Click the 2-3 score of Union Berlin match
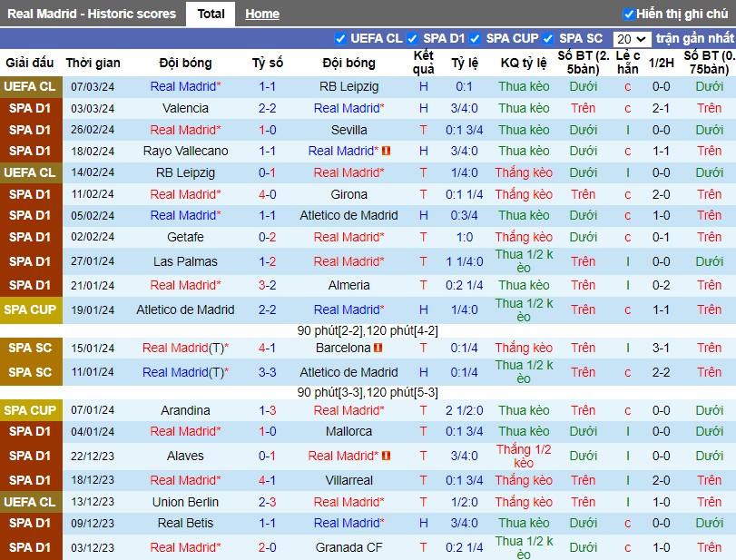 pos(267,502)
